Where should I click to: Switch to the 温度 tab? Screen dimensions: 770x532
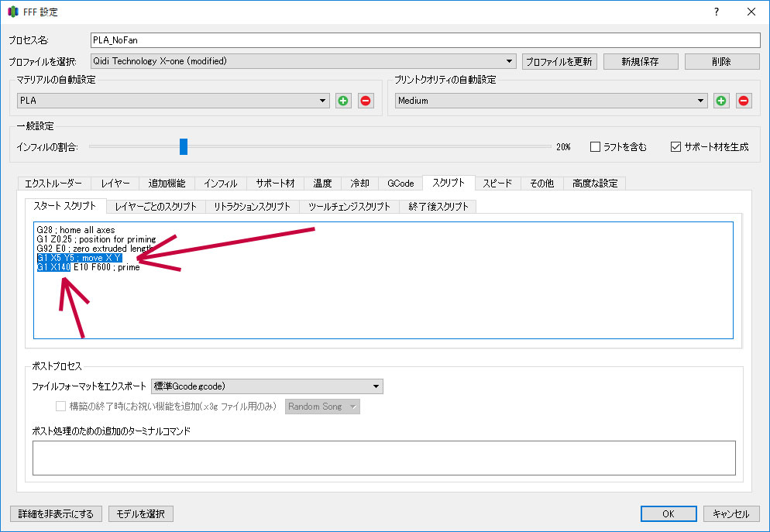point(322,184)
